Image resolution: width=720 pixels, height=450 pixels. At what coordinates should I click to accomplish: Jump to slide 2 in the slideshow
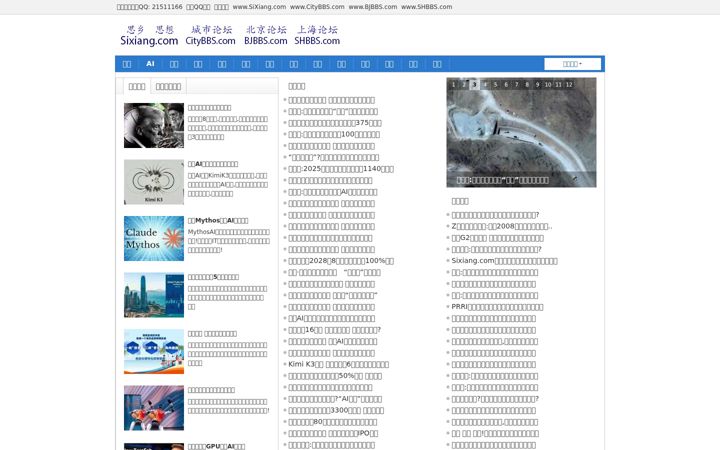click(464, 84)
